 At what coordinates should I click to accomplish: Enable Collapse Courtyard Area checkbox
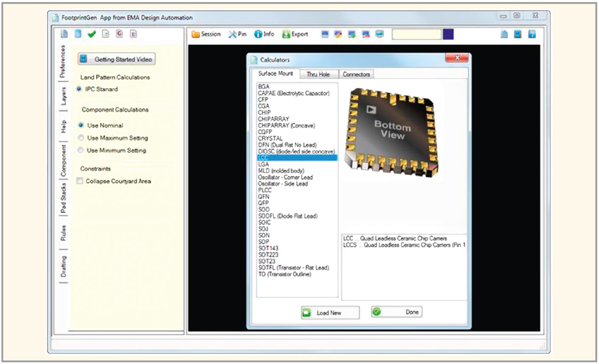(80, 181)
